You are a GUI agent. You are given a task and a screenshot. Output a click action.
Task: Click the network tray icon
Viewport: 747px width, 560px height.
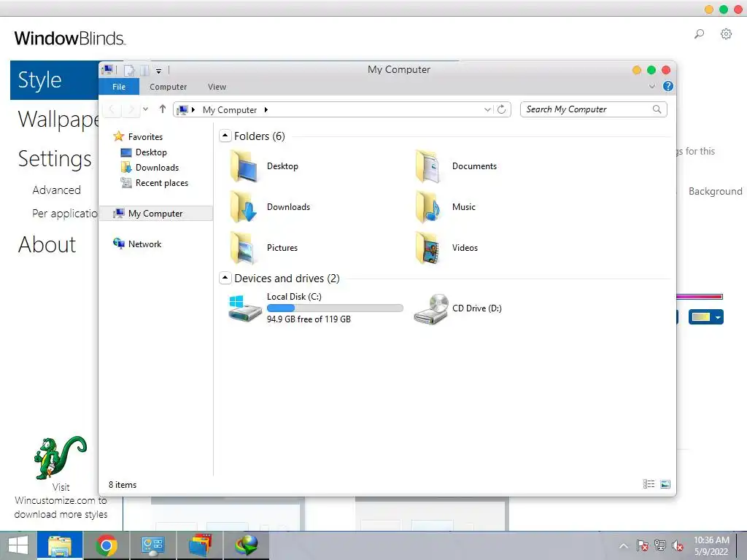659,545
